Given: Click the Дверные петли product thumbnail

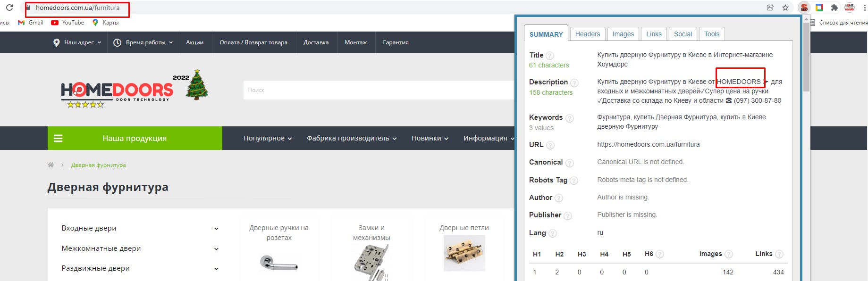Looking at the screenshot, I should click(x=464, y=253).
